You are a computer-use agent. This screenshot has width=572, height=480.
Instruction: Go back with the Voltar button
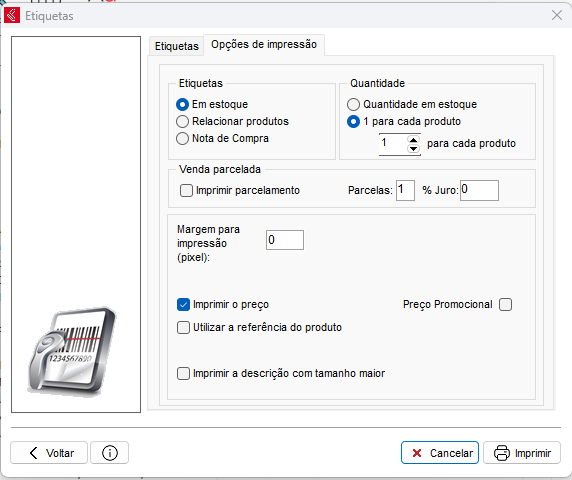point(49,453)
